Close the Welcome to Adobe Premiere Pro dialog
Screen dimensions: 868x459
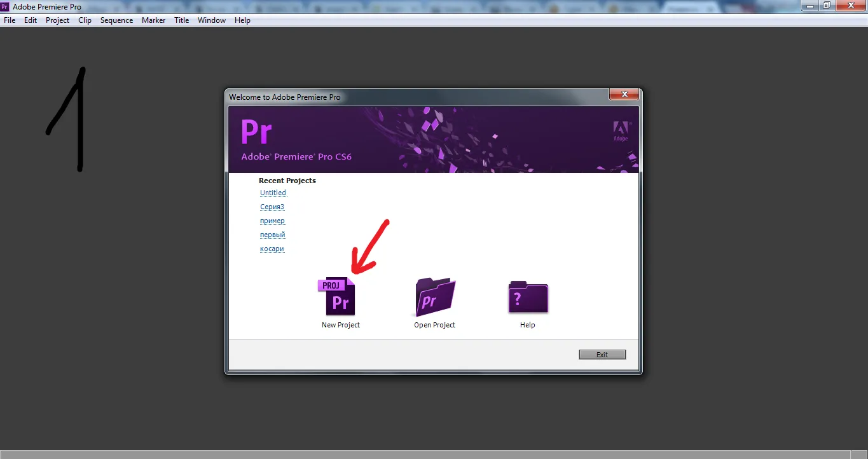click(x=624, y=95)
